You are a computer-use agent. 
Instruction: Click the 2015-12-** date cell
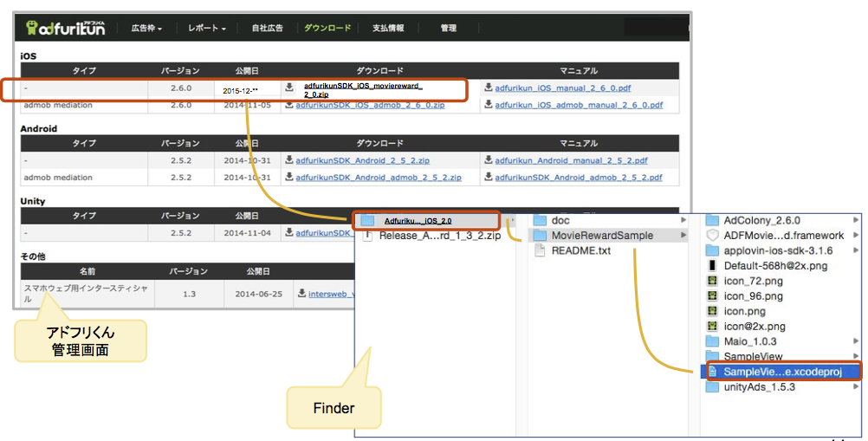pos(248,90)
